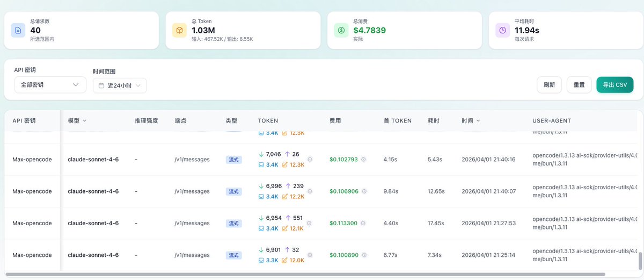Screen dimensions: 644x280
Task: Click the vertical table scrollbar thumb
Action: [x=640, y=261]
